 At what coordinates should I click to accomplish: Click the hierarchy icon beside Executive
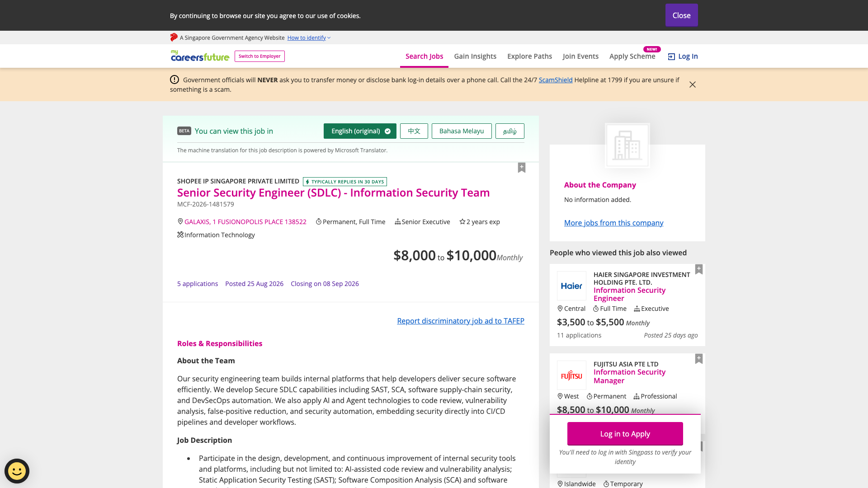point(637,309)
